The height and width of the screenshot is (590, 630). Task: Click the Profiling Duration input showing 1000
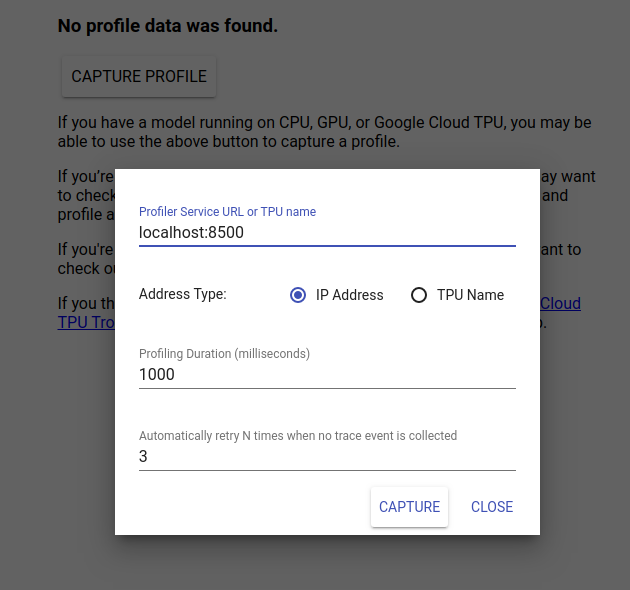pos(327,375)
